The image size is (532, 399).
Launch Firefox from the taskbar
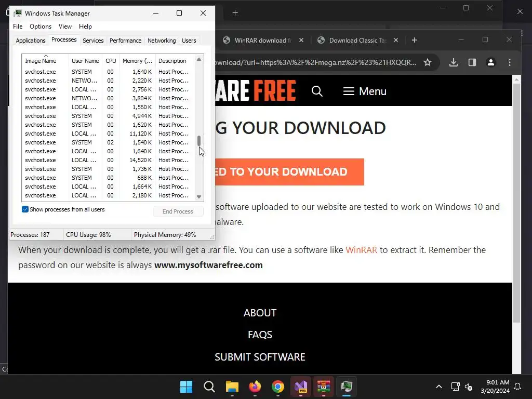[255, 387]
